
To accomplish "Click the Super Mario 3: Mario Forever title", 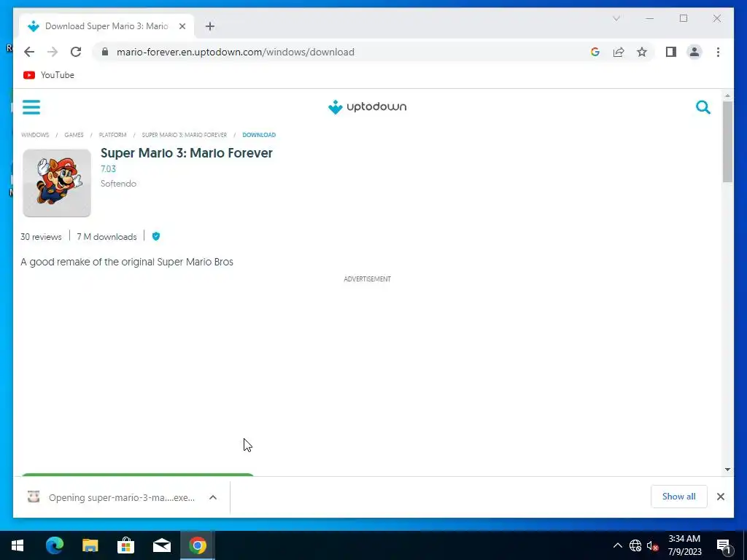I will pyautogui.click(x=186, y=153).
